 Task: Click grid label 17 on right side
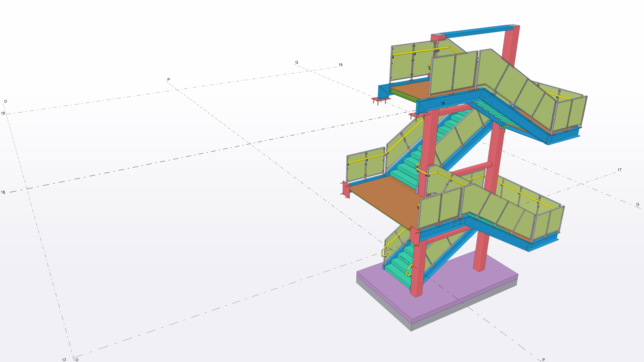(619, 170)
